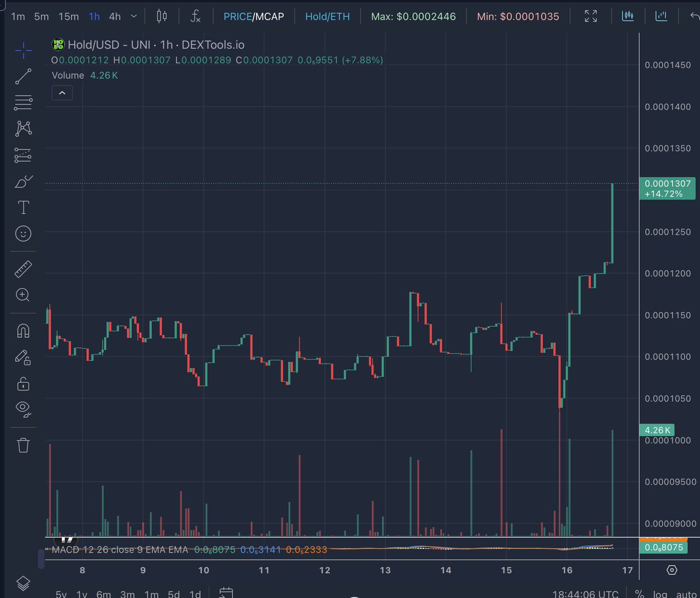Select the 5m timeframe
The image size is (700, 598).
point(41,16)
